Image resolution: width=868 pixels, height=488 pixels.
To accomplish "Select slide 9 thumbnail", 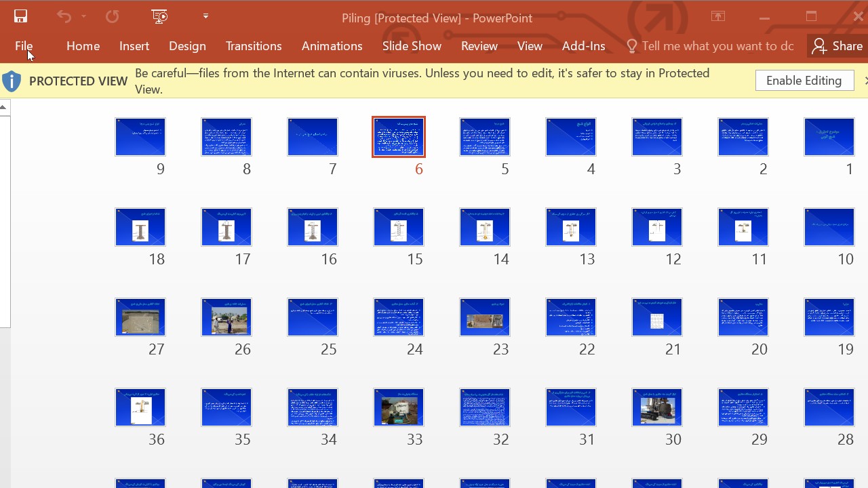I will pyautogui.click(x=140, y=137).
